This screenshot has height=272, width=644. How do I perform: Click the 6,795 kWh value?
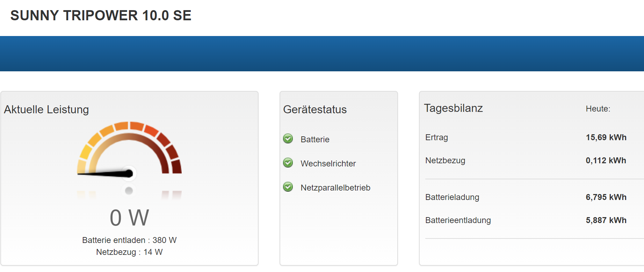pos(606,197)
